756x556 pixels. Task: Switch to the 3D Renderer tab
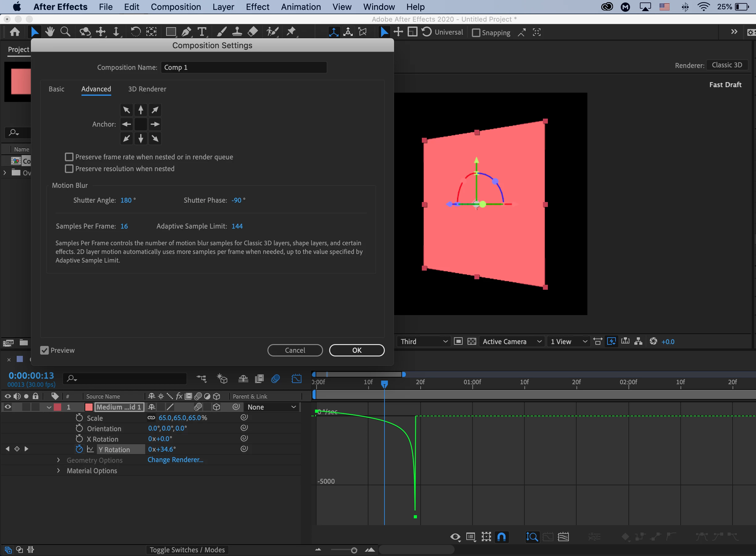147,89
